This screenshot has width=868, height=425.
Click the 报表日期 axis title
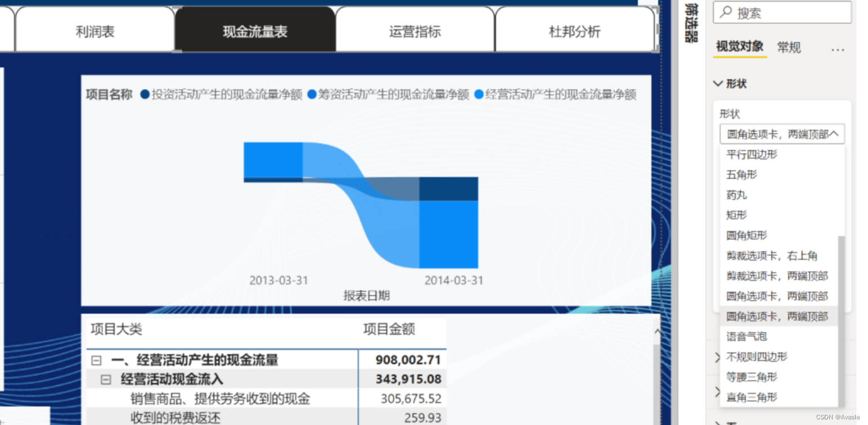point(366,296)
